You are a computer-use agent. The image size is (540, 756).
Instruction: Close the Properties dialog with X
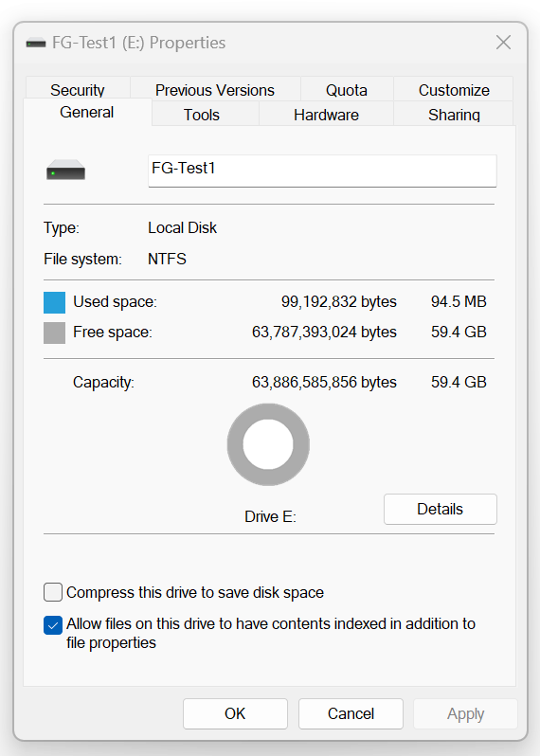pos(503,43)
